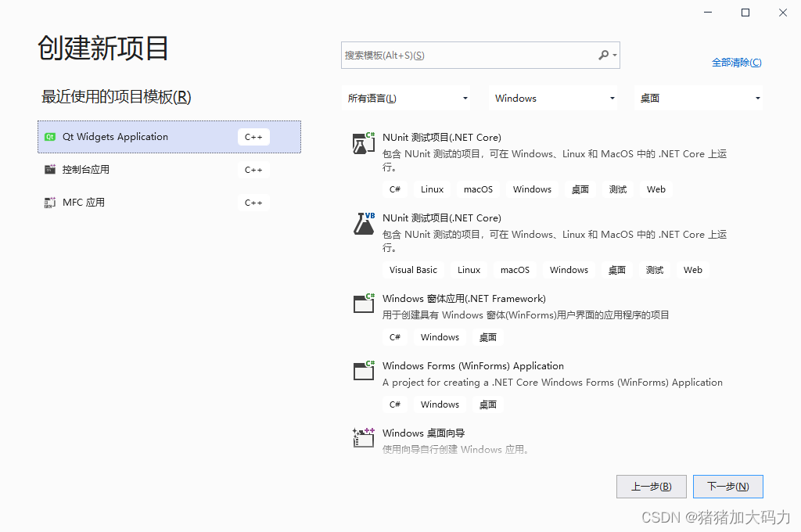The height and width of the screenshot is (532, 801).
Task: Click 桌面 tag under Windows 窗体应用 template
Action: (x=488, y=337)
